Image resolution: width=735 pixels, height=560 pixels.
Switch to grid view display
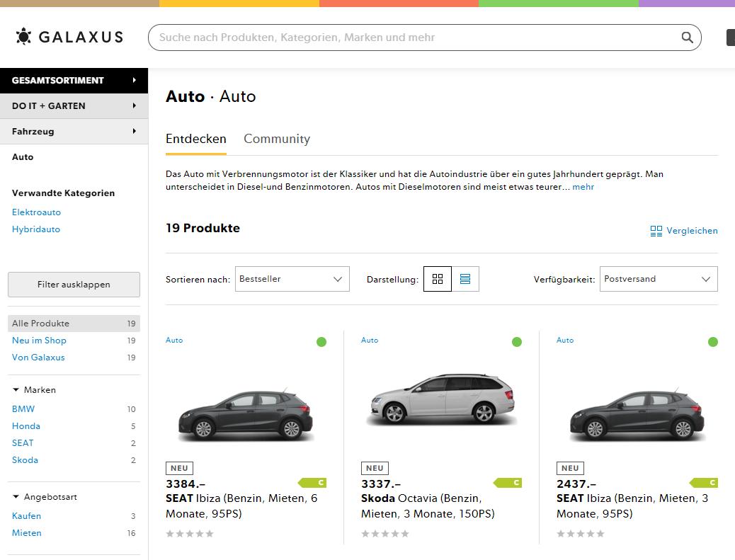point(438,279)
